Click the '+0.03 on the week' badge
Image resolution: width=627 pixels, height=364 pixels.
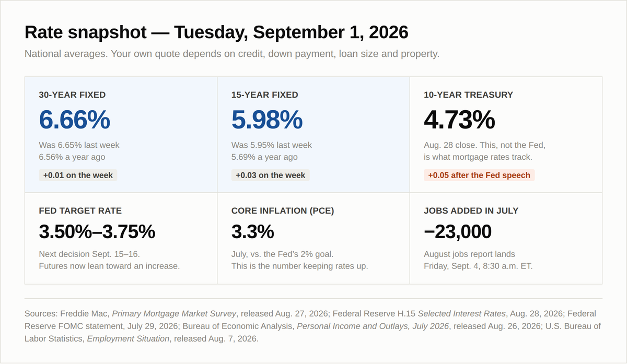(x=271, y=175)
